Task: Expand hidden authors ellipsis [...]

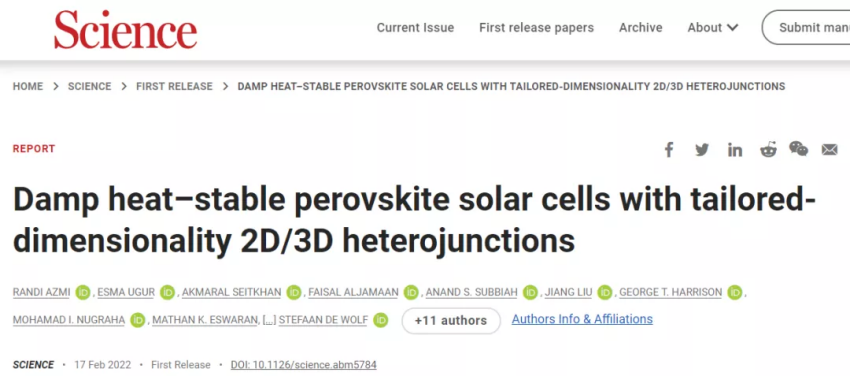Action: [269, 321]
